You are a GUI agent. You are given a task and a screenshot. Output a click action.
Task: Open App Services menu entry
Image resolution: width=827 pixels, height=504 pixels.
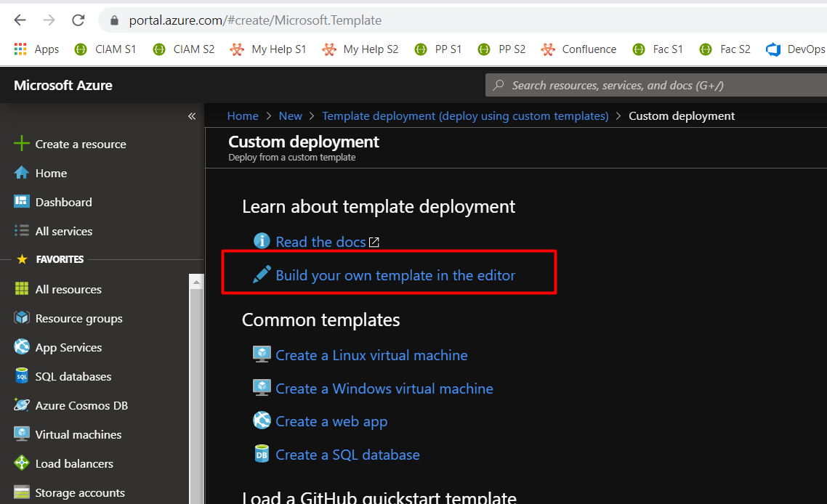click(x=68, y=347)
